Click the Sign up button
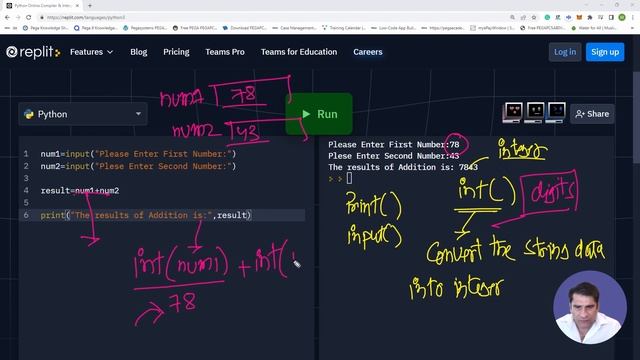The width and height of the screenshot is (640, 360). [x=605, y=52]
